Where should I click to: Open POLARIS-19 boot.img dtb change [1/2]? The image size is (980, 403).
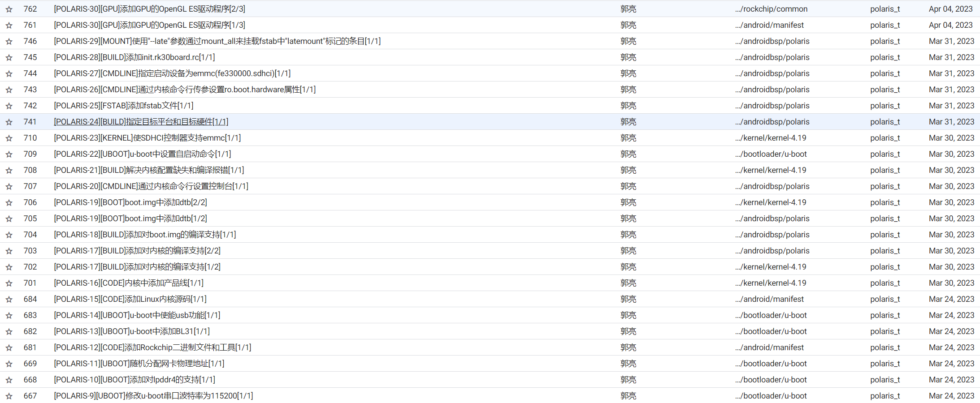point(130,219)
